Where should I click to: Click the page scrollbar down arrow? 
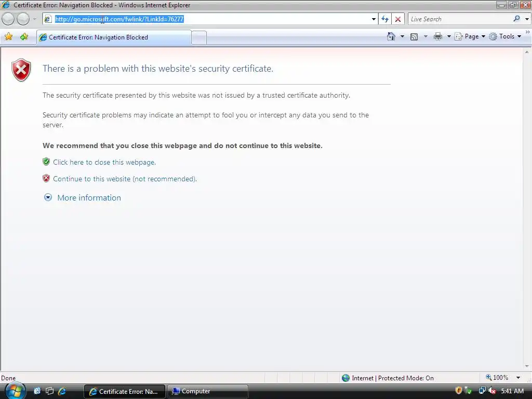tap(527, 366)
